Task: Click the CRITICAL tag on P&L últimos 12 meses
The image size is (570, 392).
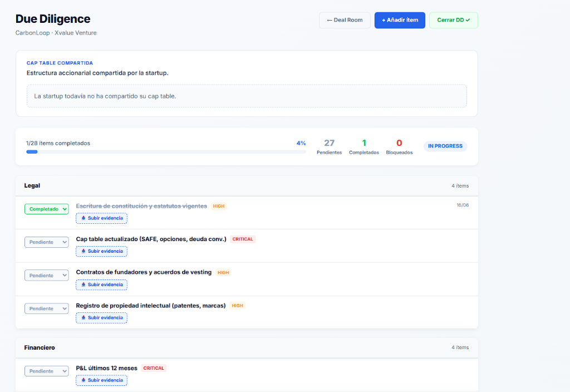Action: pyautogui.click(x=154, y=368)
